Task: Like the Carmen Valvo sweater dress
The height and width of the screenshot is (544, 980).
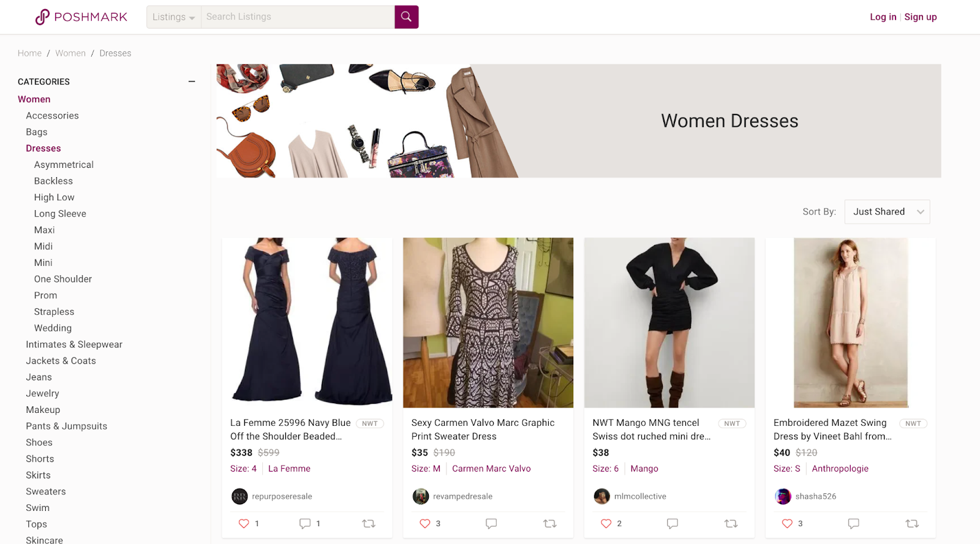Action: click(425, 523)
